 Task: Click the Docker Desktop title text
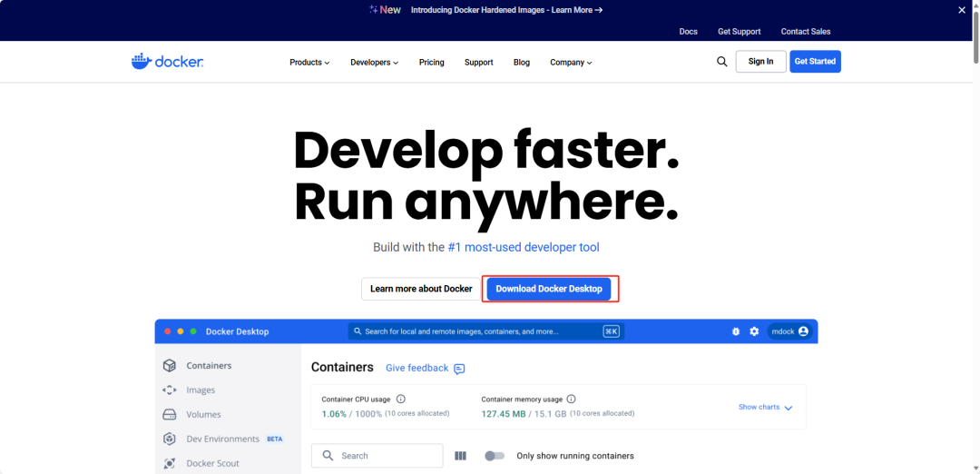point(238,331)
